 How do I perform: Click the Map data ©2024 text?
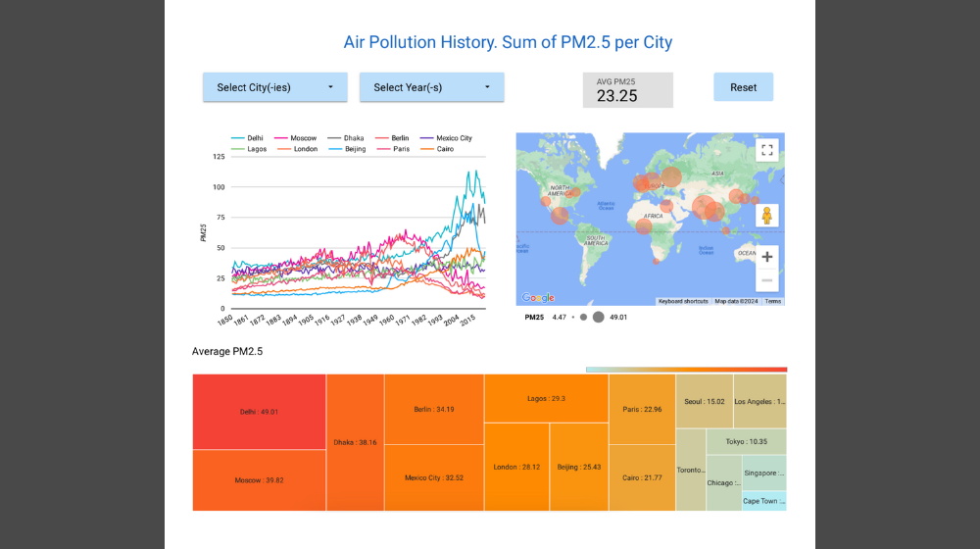pos(736,301)
